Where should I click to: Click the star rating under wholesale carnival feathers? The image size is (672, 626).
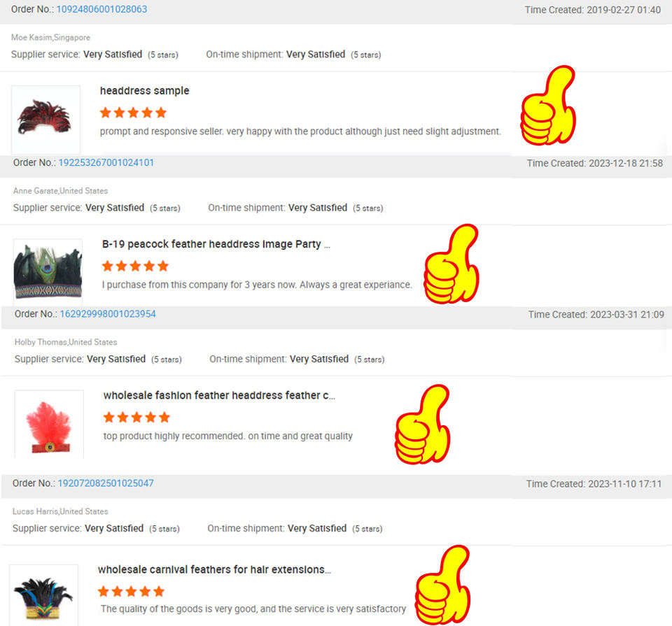point(131,591)
